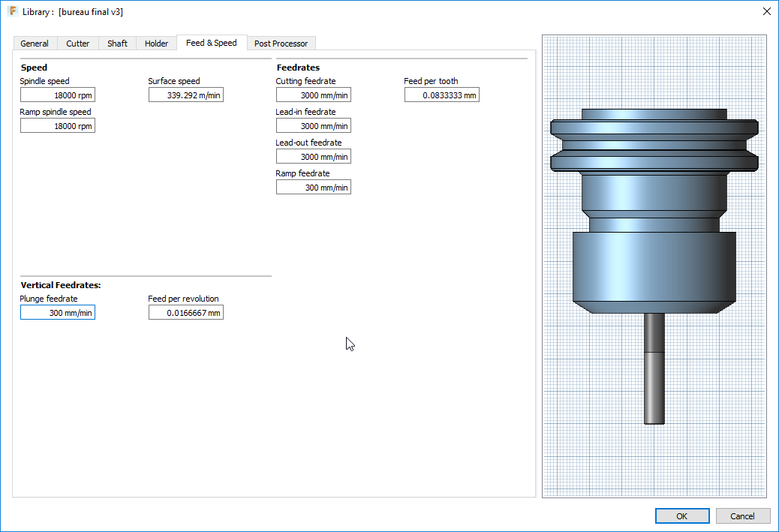
Task: Click the Ramp feedrate label
Action: click(302, 173)
